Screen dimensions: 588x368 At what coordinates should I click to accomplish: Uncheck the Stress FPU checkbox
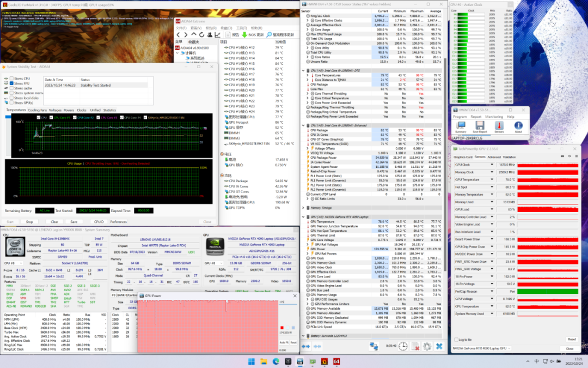[x=12, y=83]
